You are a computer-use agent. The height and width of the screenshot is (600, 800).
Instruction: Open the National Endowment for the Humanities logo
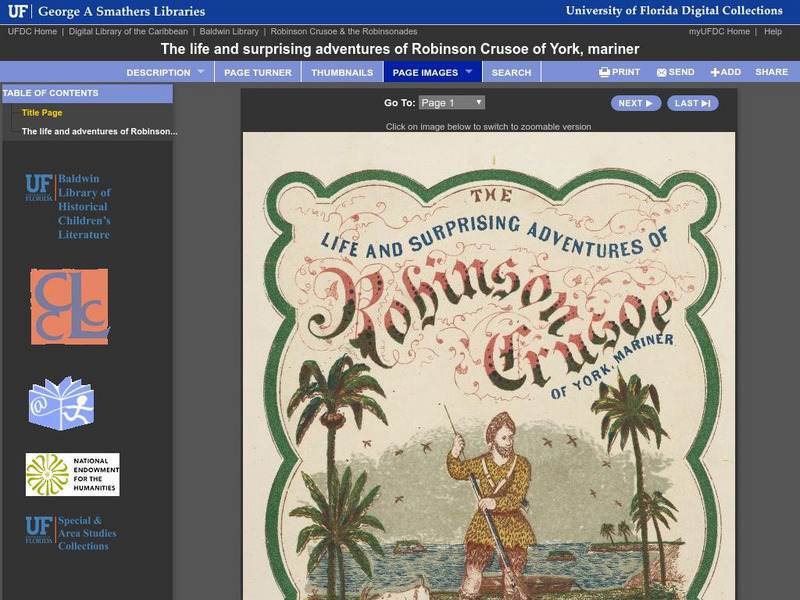pyautogui.click(x=72, y=474)
